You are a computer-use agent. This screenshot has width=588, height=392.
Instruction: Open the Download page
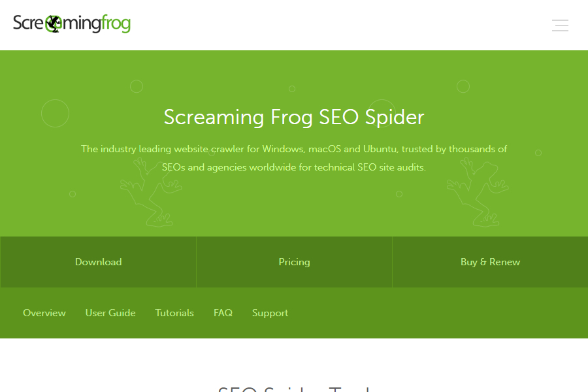click(98, 262)
